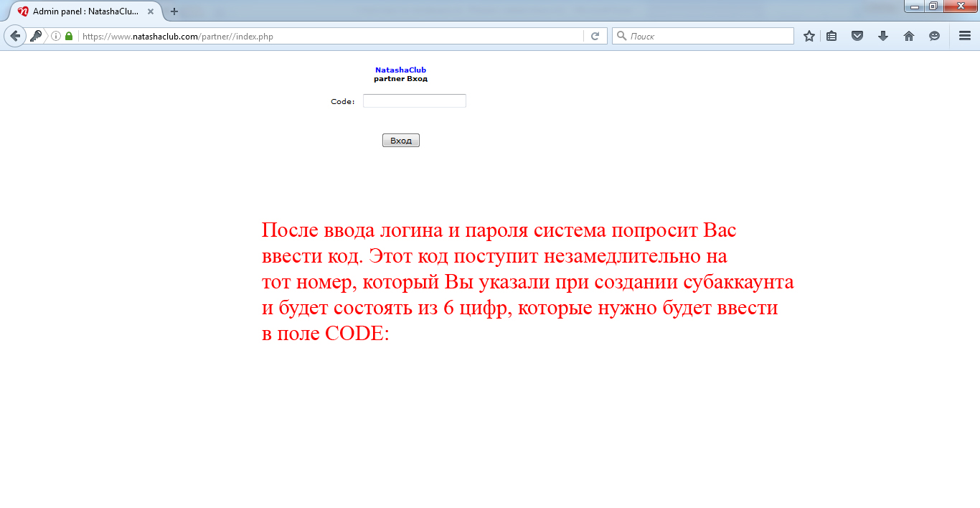The height and width of the screenshot is (508, 980).
Task: Bookmark this page with the star icon
Action: 809,36
